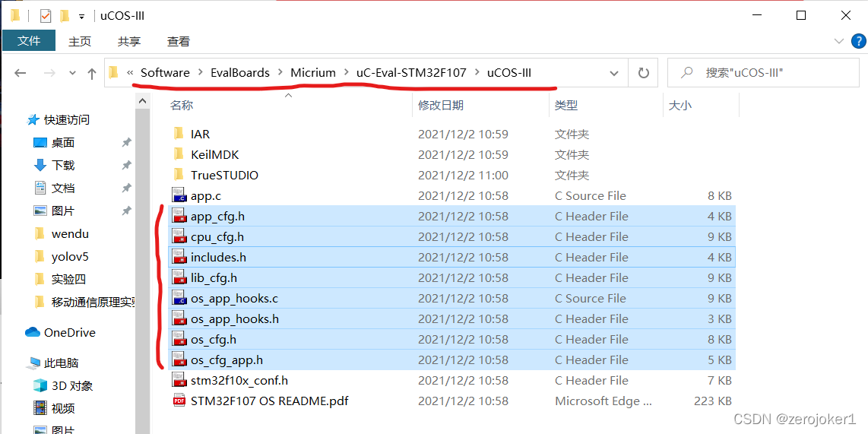Select STM32F107 OS README.pdf file name
Viewport: 868px width, 434px height.
tap(270, 401)
